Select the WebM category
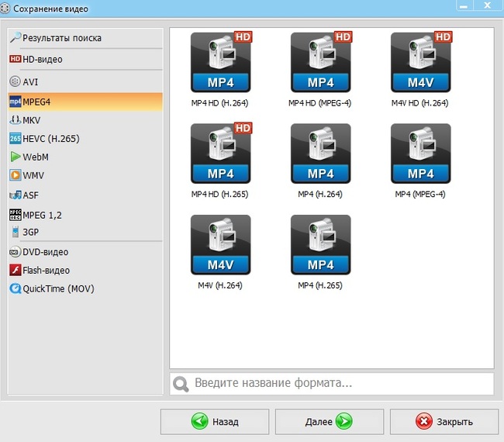 (85, 157)
